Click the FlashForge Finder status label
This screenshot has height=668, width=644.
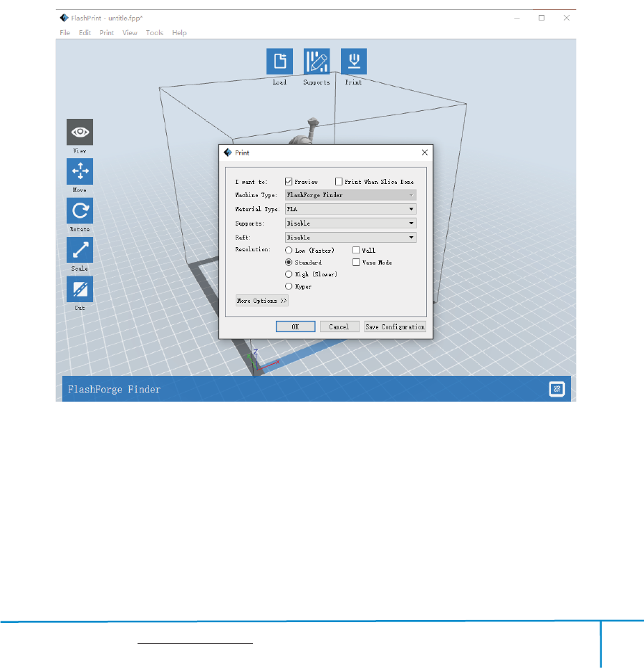[114, 389]
